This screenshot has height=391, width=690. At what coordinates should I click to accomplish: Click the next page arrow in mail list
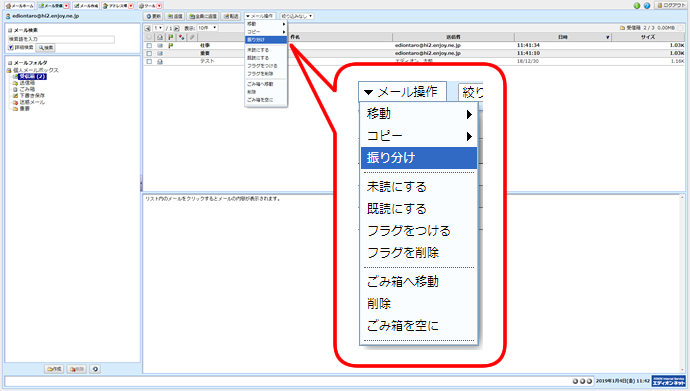(x=176, y=28)
